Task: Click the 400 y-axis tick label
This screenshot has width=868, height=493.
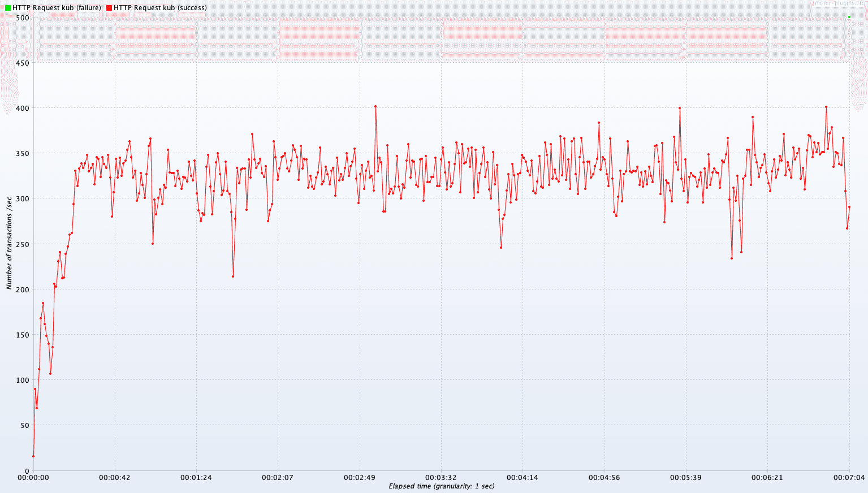Action: pos(23,108)
